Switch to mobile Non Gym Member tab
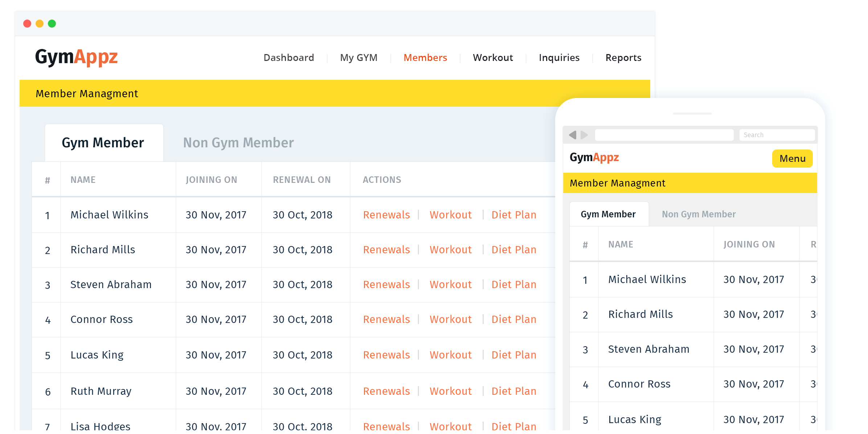 (699, 214)
